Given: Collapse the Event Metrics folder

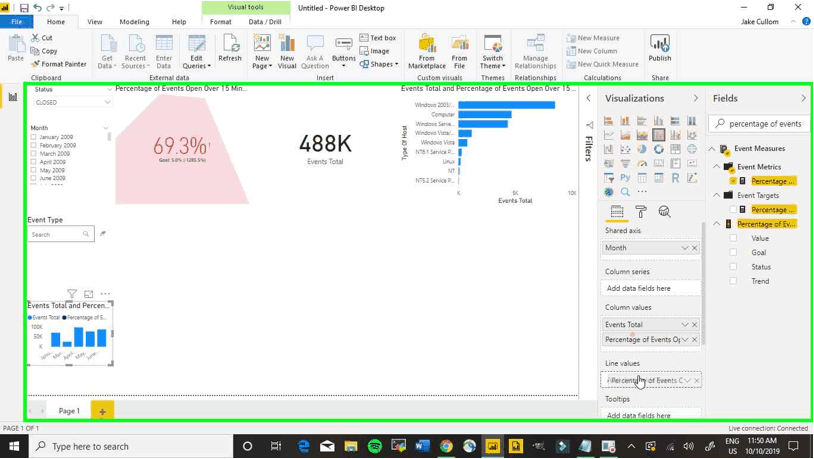Looking at the screenshot, I should [716, 167].
